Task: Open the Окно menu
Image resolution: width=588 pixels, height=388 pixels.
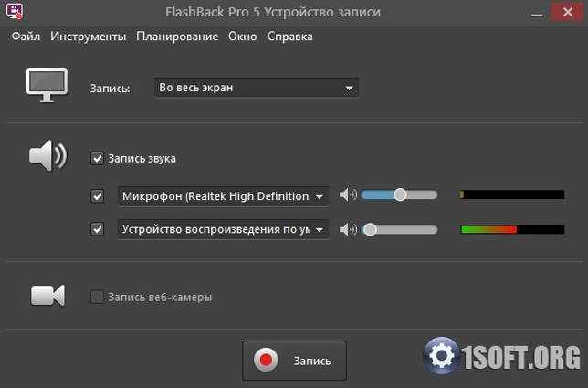Action: [243, 37]
